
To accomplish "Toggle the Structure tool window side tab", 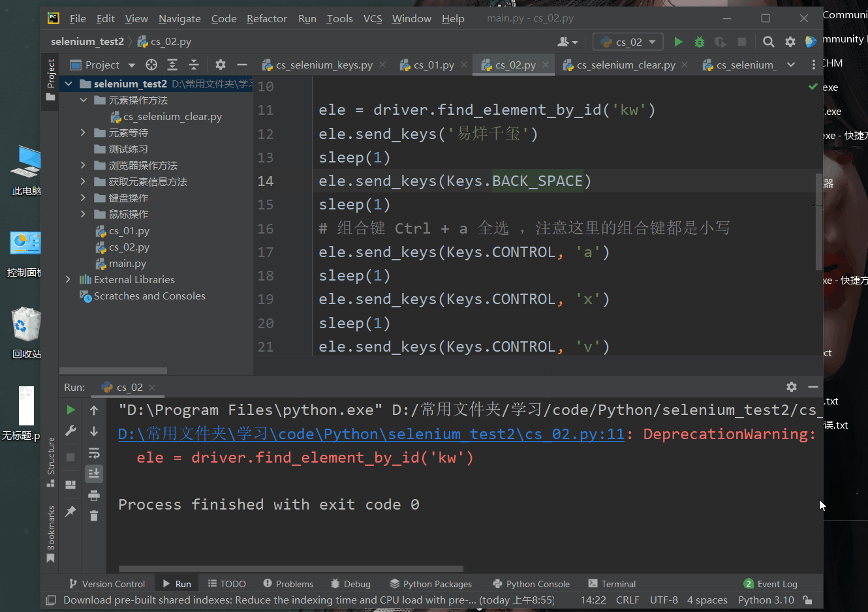I will 50,463.
